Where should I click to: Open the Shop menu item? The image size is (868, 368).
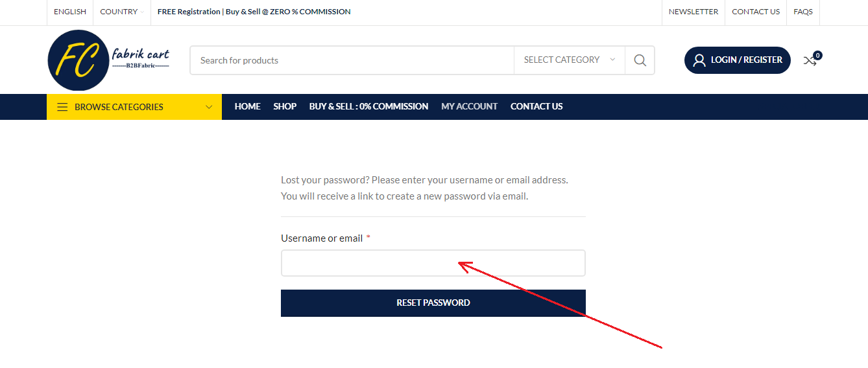[x=285, y=106]
